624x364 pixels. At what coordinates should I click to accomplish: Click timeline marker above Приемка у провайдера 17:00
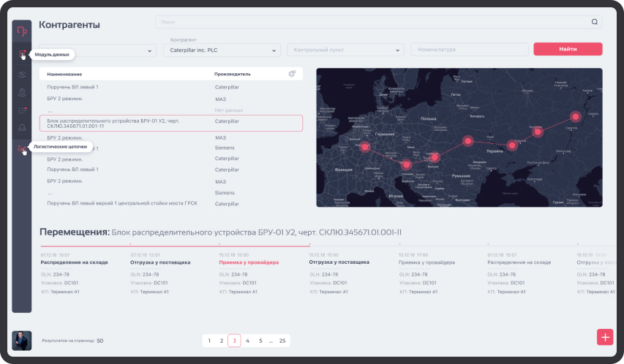(399, 244)
